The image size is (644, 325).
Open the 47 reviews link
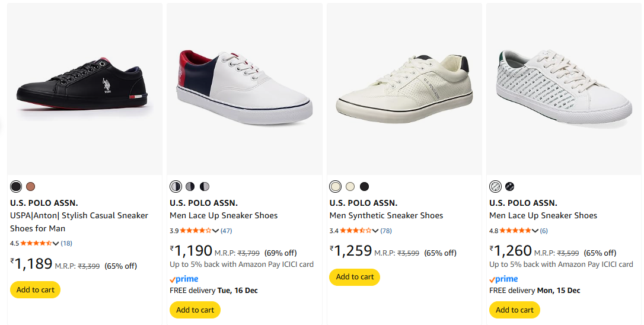point(227,231)
